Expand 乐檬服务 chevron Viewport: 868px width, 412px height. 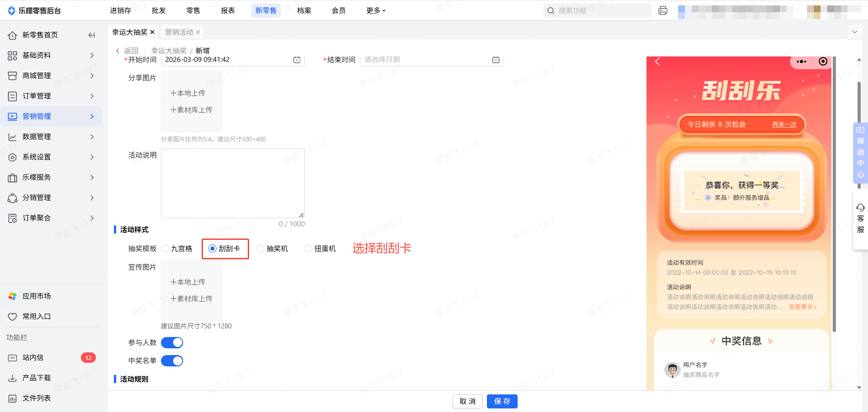click(92, 178)
